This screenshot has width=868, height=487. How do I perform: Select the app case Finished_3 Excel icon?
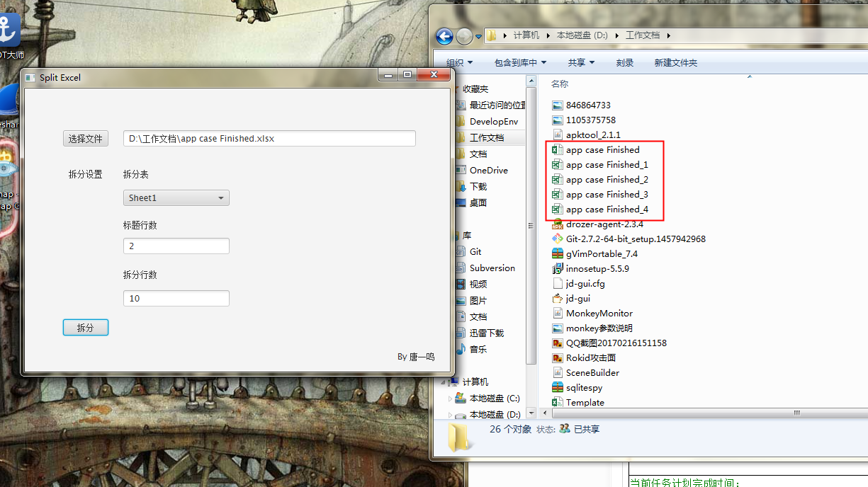(558, 195)
